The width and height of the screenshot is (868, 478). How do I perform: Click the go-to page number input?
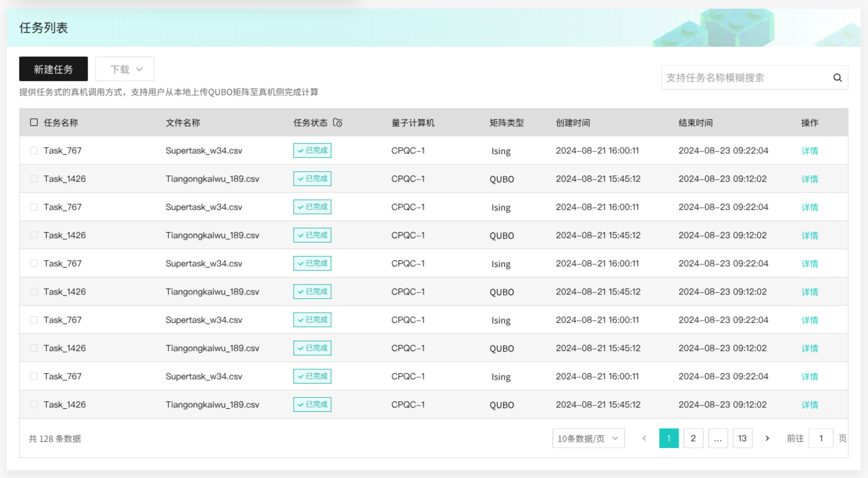[x=821, y=438]
